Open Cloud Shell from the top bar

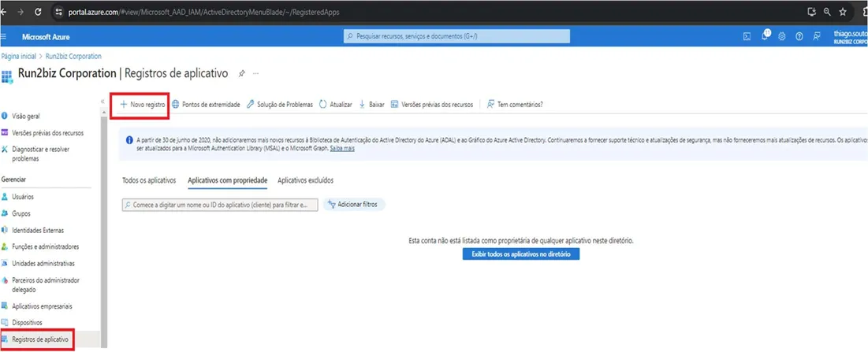pyautogui.click(x=747, y=36)
